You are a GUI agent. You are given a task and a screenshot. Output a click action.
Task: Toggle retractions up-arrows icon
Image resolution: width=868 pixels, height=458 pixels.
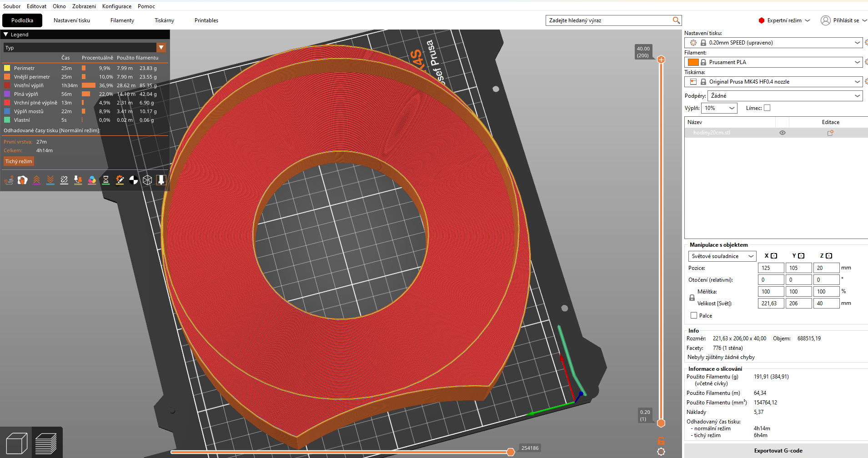pyautogui.click(x=37, y=180)
